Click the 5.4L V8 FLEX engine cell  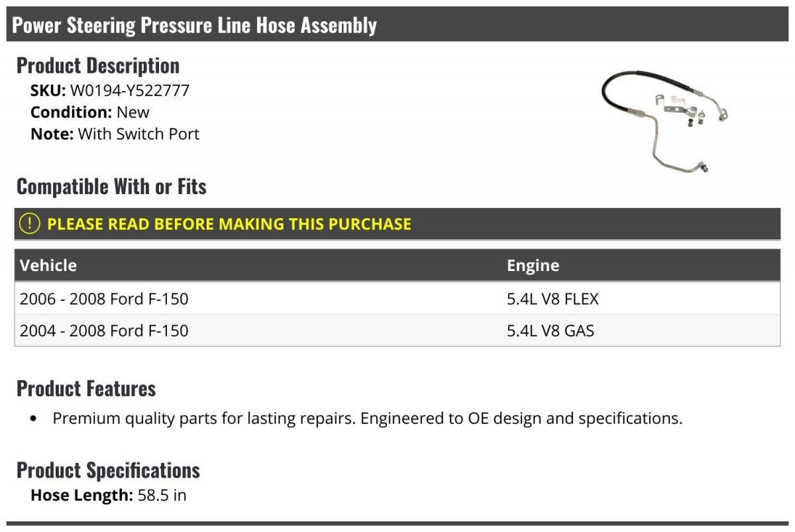[553, 299]
